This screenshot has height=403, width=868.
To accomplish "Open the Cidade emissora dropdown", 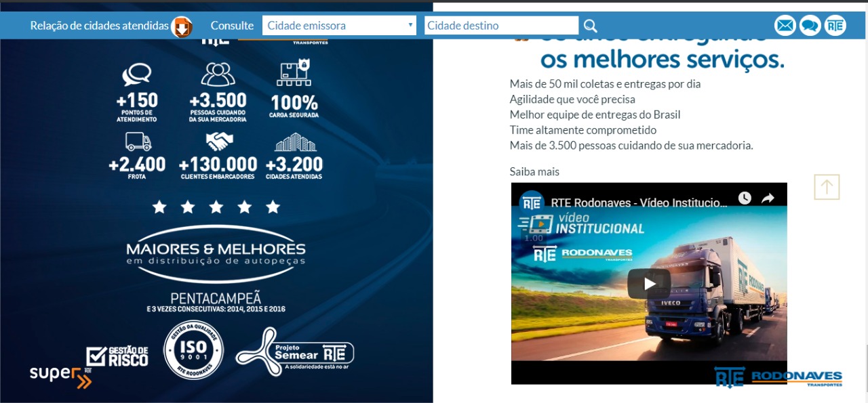I will pyautogui.click(x=339, y=26).
